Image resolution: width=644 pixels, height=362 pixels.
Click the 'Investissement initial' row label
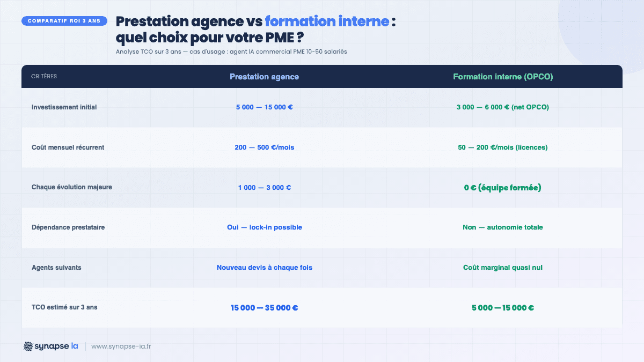pyautogui.click(x=64, y=107)
